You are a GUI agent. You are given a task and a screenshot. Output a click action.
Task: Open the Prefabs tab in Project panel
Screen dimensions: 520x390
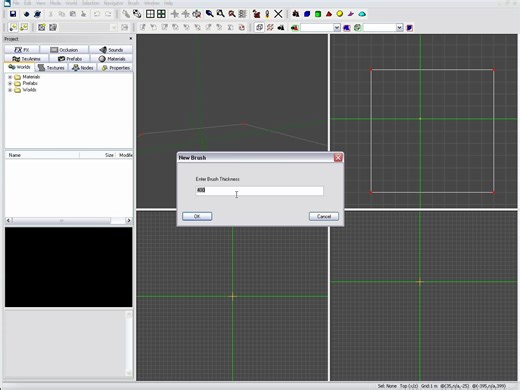pos(69,59)
